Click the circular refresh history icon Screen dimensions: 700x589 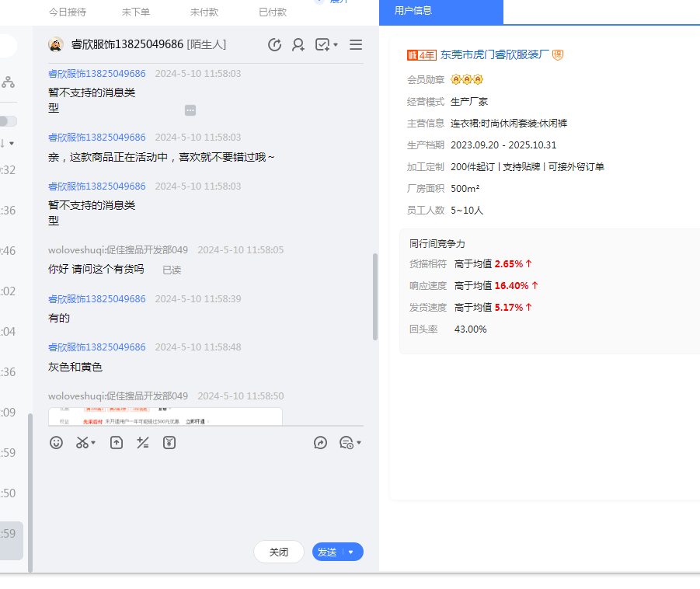(274, 45)
